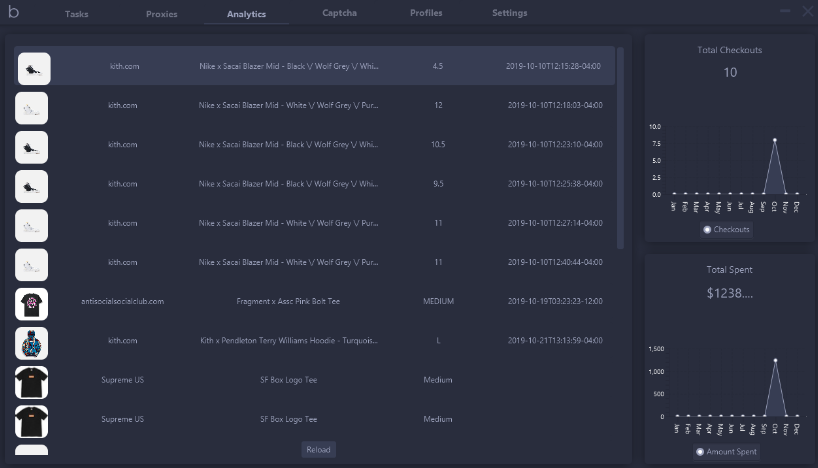Screen dimensions: 818x468
Task: Click timestamp 2019-10-10T12:23:10-04:00
Action: tap(555, 145)
